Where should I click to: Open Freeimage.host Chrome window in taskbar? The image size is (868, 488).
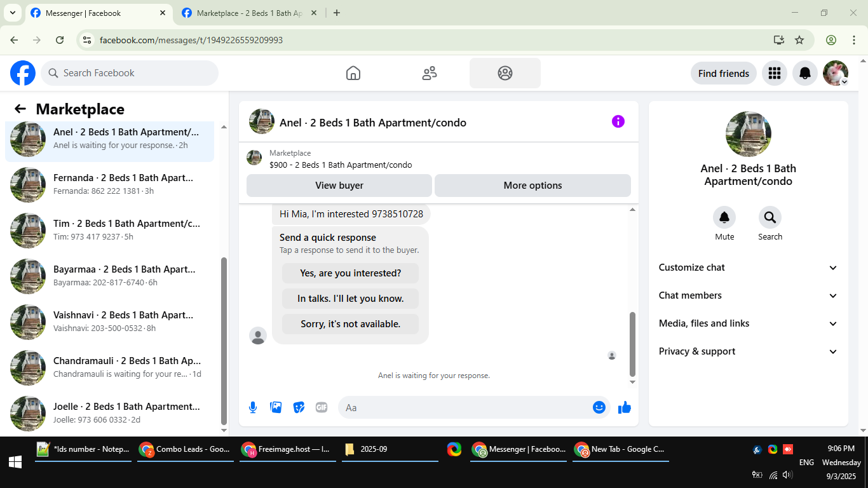click(288, 449)
